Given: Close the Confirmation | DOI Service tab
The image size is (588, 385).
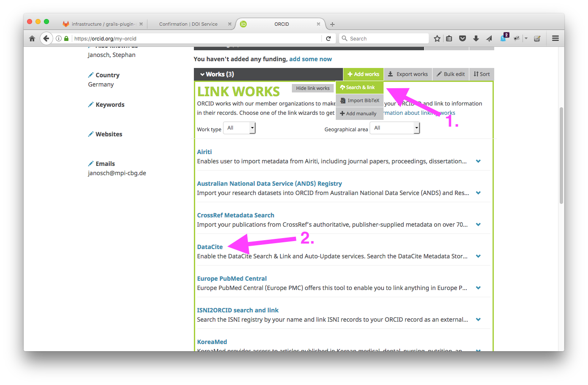Looking at the screenshot, I should point(230,24).
